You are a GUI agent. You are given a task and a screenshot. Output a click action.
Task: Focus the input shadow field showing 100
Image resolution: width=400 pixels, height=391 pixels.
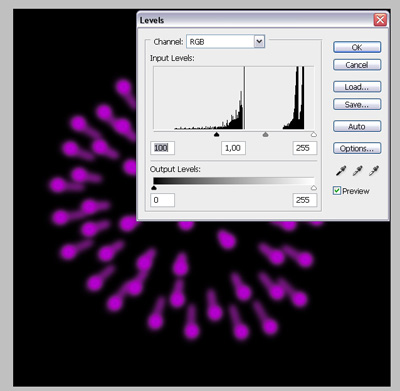(162, 148)
